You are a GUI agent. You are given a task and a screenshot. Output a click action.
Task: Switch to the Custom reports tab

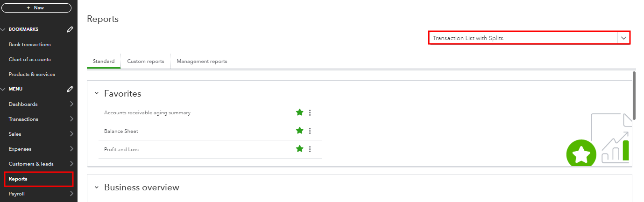[145, 62]
